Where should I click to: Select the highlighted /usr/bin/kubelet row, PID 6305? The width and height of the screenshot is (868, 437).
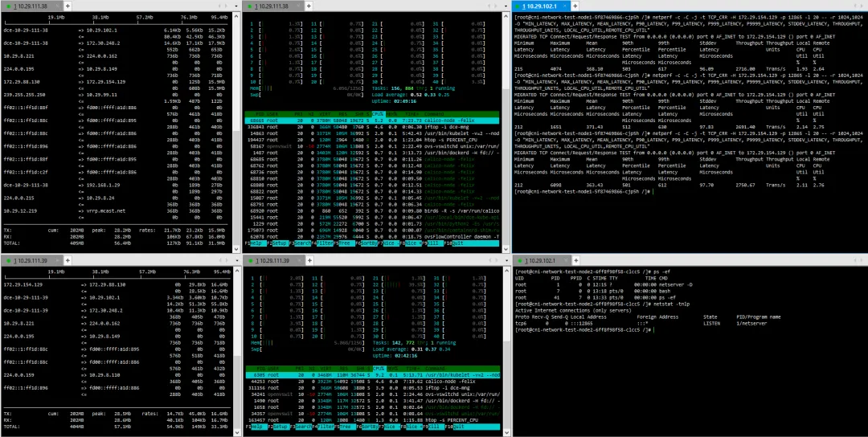373,375
